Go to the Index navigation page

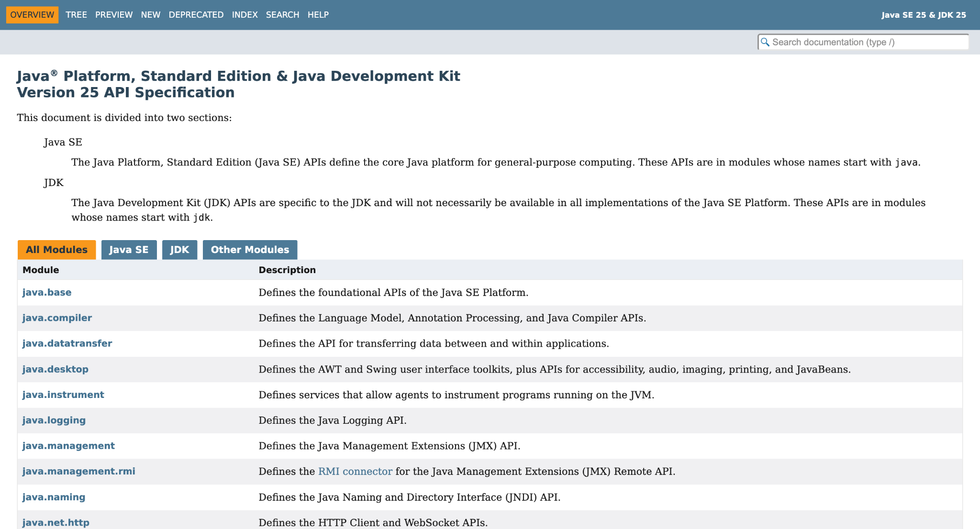click(245, 15)
